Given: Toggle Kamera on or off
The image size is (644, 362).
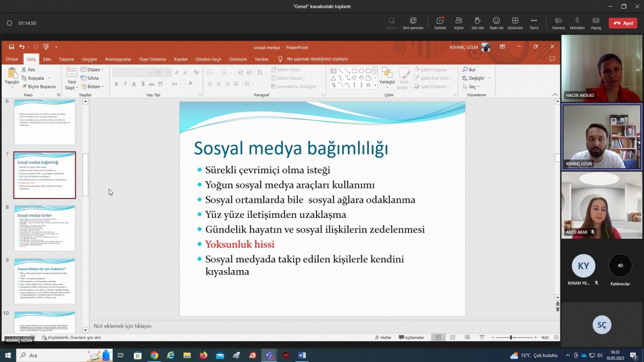Looking at the screenshot, I should pos(558,23).
